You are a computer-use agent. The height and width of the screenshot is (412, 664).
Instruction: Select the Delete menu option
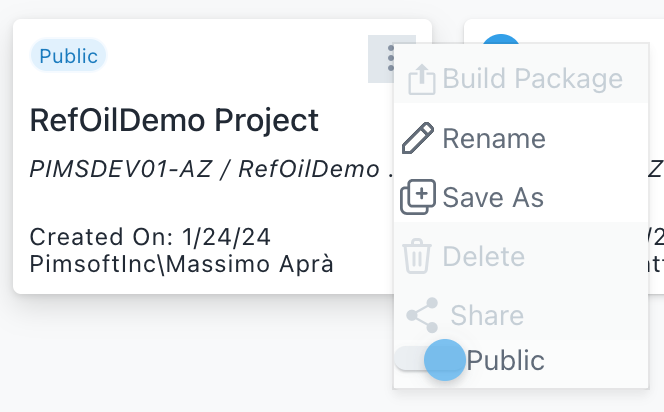click(483, 257)
